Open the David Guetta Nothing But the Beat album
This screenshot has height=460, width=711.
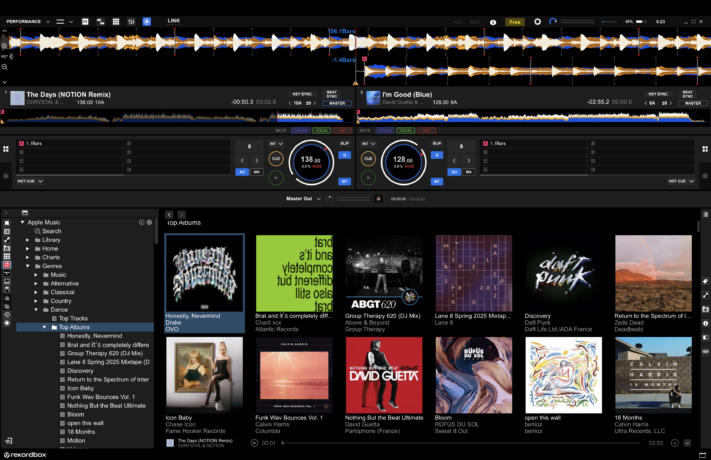(x=384, y=375)
